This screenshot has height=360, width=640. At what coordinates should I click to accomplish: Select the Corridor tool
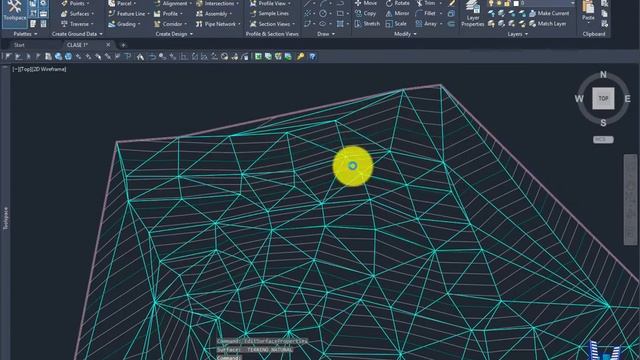coord(169,24)
